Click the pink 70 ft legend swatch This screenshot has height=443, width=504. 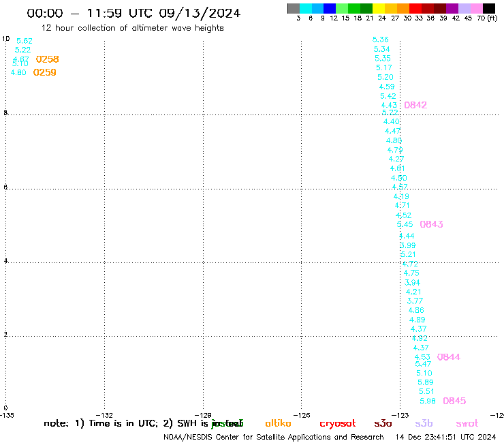[477, 8]
